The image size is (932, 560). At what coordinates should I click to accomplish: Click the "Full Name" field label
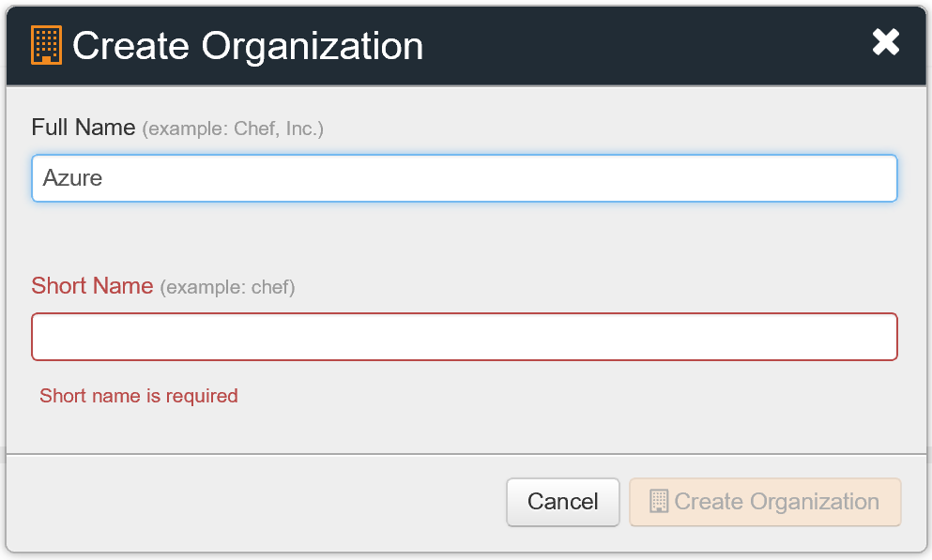point(84,128)
